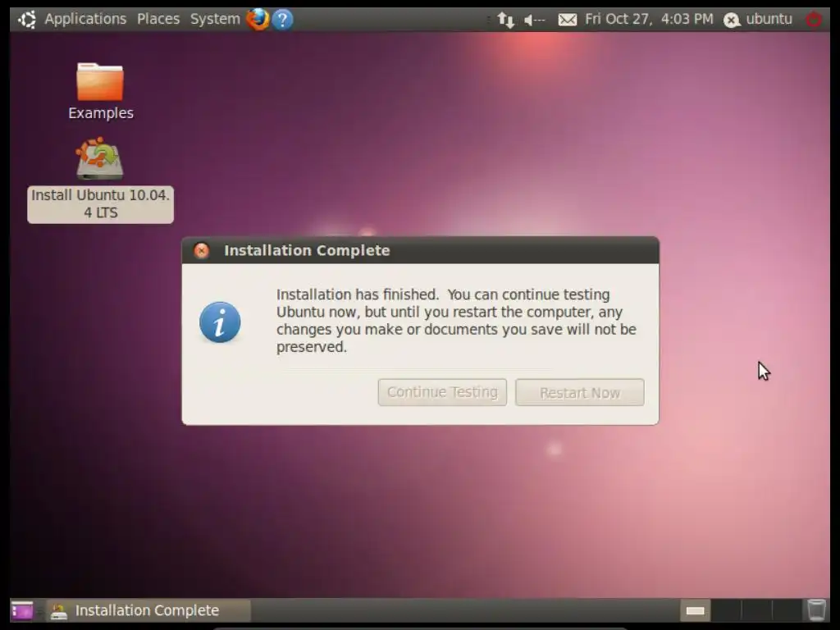
Task: Switch to the second workspace
Action: click(726, 610)
